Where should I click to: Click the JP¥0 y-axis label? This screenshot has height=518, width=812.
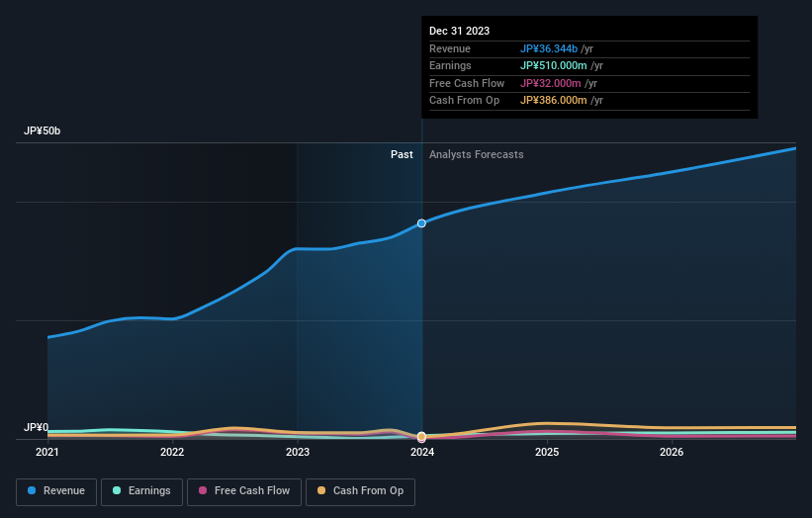click(36, 427)
